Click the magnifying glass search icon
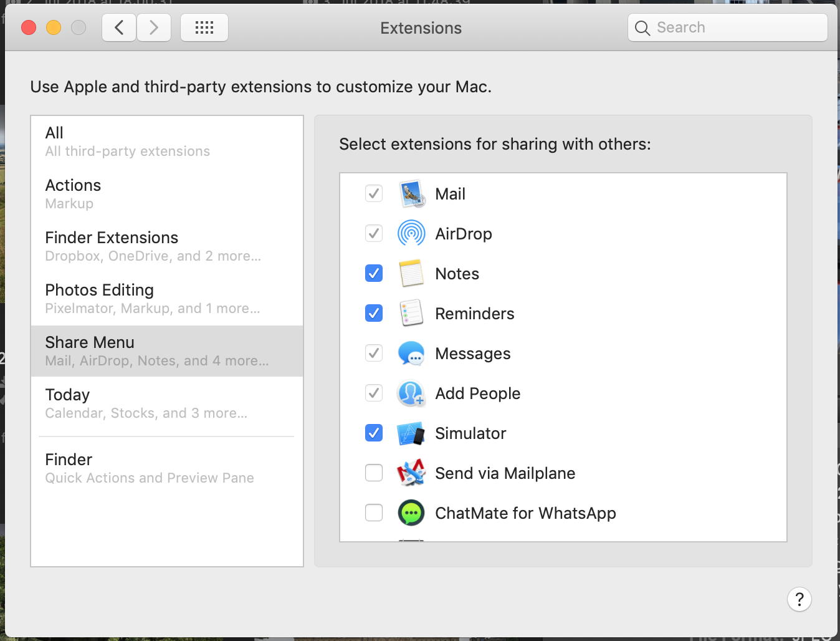This screenshot has width=840, height=641. click(x=642, y=28)
